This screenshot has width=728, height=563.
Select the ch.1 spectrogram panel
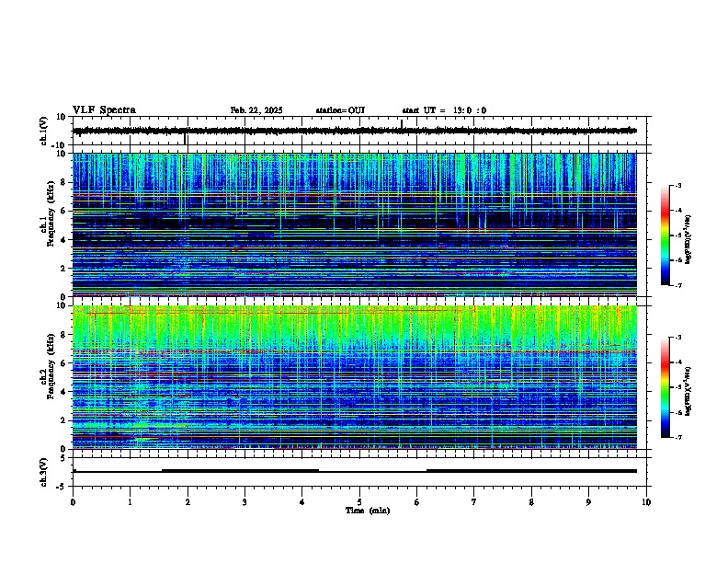click(x=359, y=224)
